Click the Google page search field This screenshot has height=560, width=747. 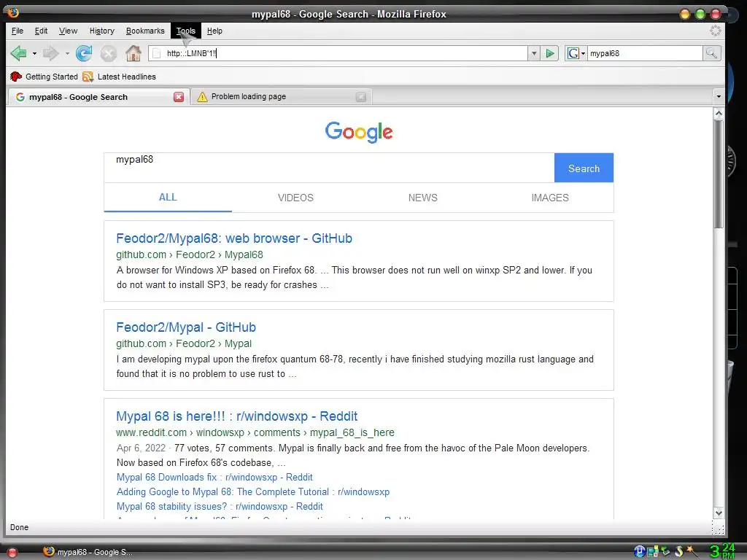[329, 168]
